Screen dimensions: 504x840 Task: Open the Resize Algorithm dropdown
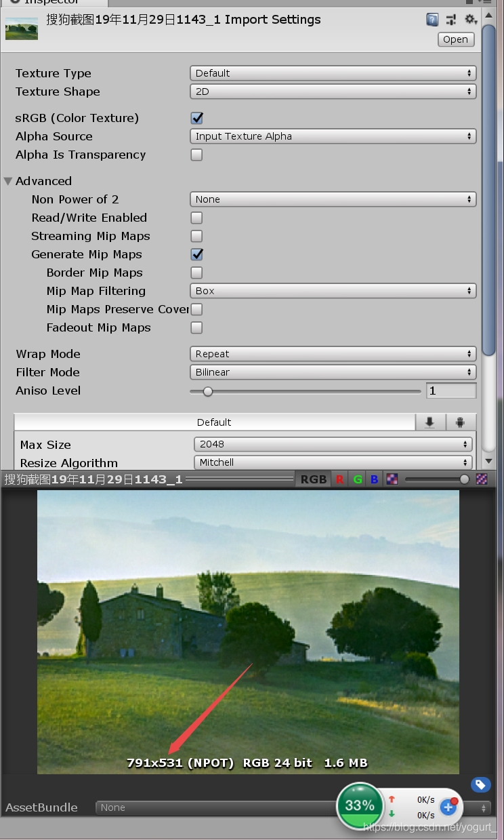(x=333, y=462)
